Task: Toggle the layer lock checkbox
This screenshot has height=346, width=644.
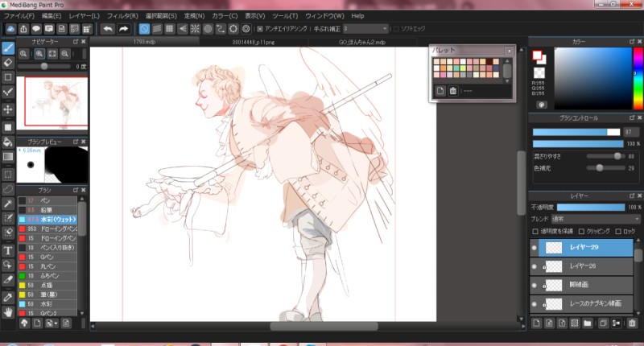Action: [x=618, y=232]
